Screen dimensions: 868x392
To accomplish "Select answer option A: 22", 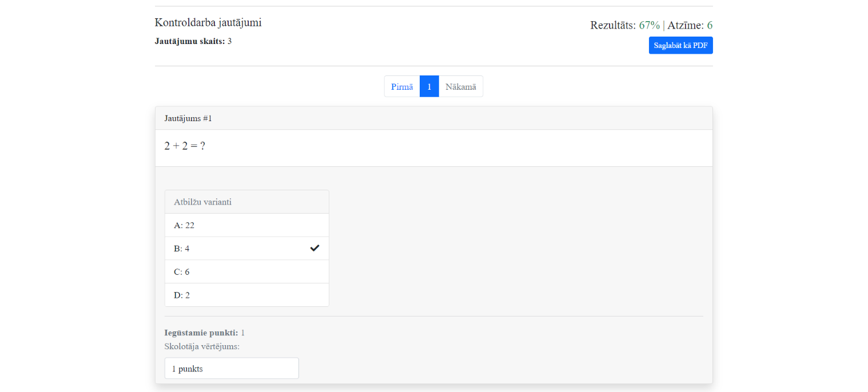I will tap(246, 225).
